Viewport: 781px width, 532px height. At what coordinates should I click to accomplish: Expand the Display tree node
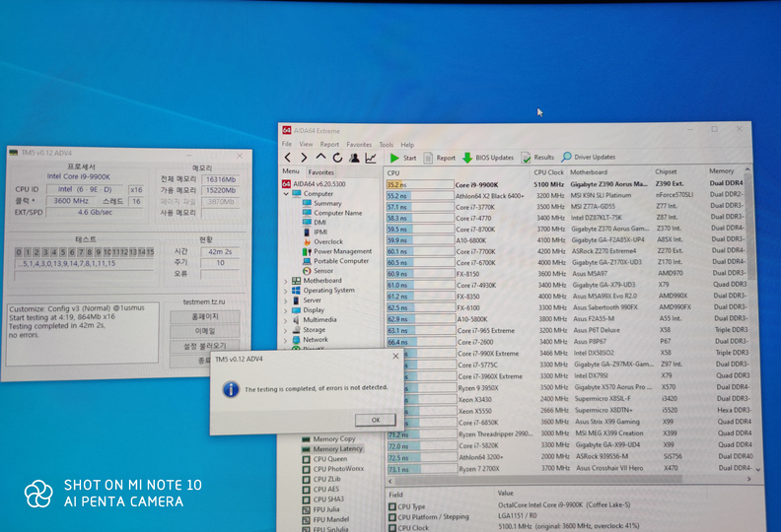pyautogui.click(x=286, y=310)
